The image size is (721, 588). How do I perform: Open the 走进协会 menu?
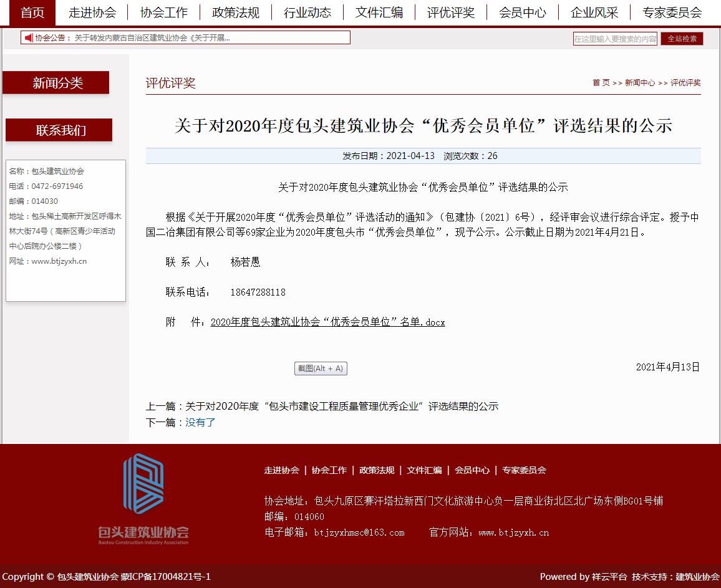(92, 12)
